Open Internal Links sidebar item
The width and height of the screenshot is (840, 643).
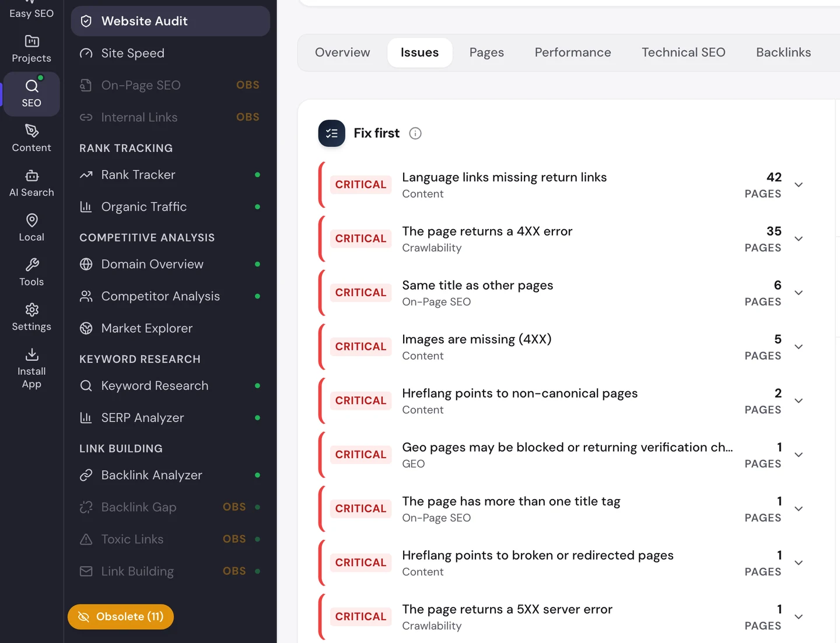tap(170, 117)
